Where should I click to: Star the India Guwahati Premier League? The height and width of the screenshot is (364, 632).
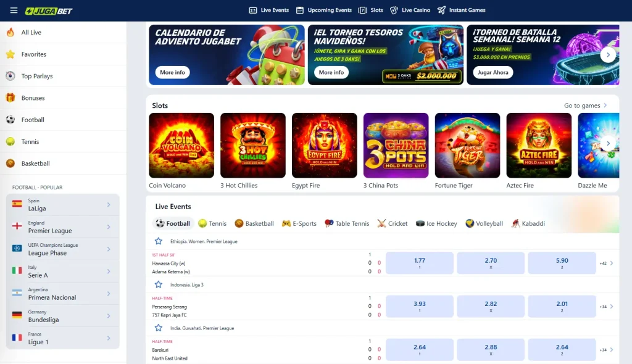coord(159,328)
